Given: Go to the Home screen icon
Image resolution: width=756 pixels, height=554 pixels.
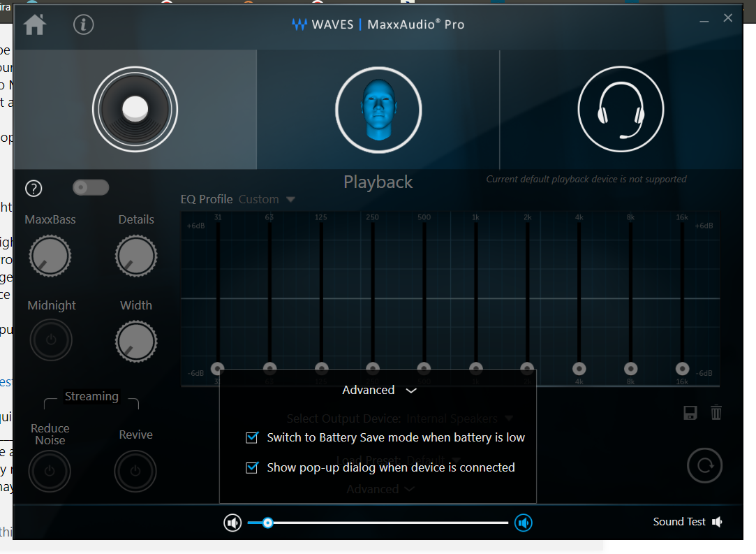Looking at the screenshot, I should coord(35,24).
